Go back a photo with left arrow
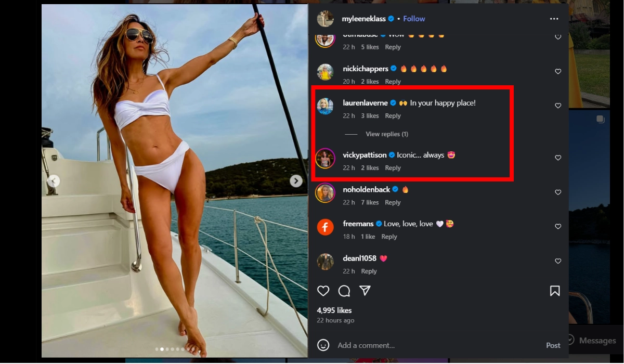The image size is (624, 364). [54, 180]
